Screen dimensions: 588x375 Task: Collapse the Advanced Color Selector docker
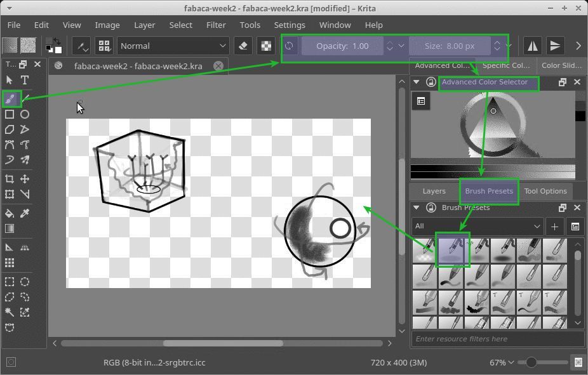pyautogui.click(x=417, y=82)
